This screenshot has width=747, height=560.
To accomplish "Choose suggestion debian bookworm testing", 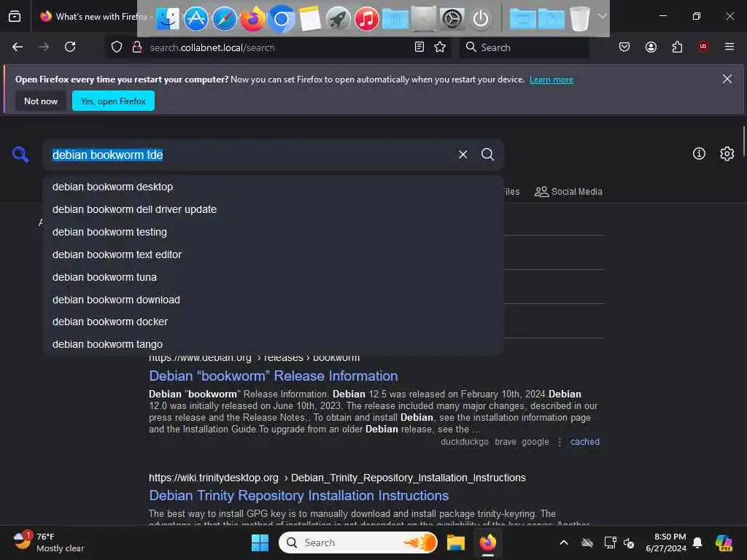I will pyautogui.click(x=273, y=232).
